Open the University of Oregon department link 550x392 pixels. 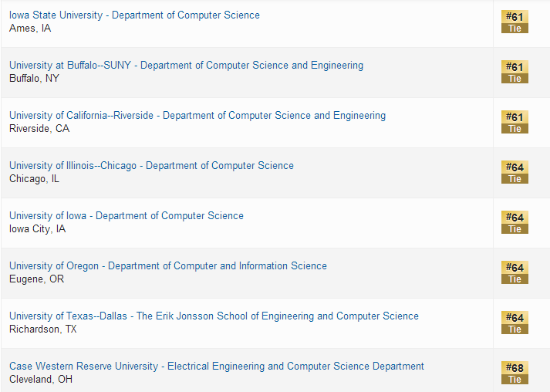pyautogui.click(x=168, y=266)
